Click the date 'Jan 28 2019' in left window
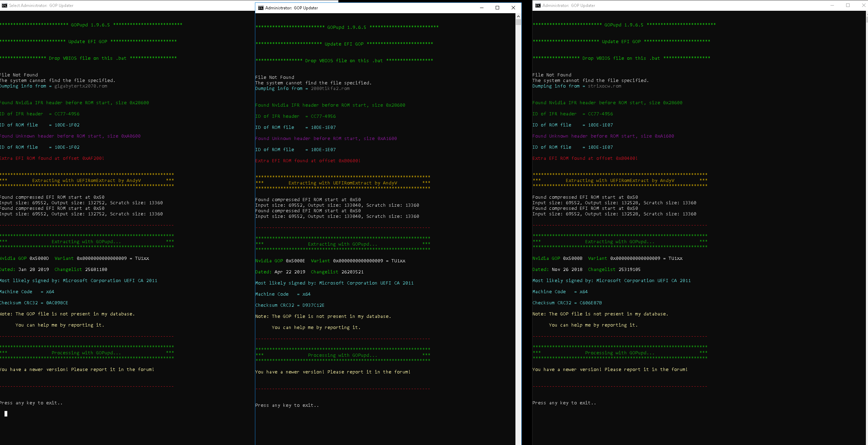The image size is (868, 445). 33,270
